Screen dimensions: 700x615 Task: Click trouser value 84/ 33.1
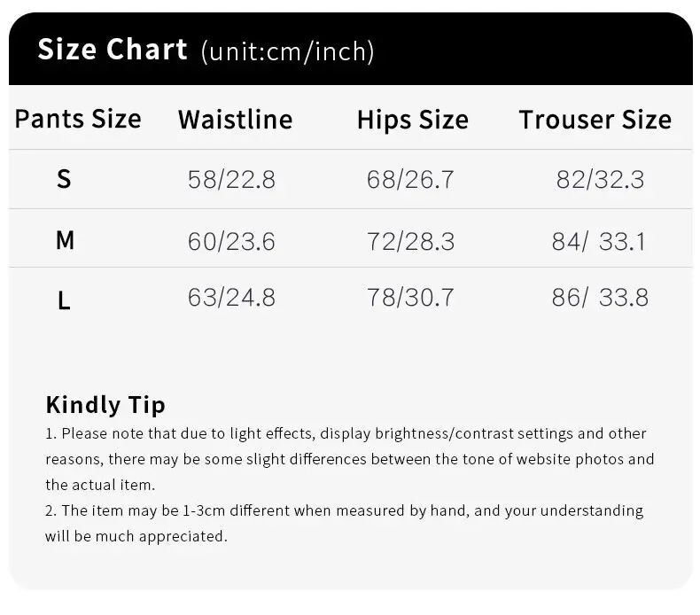tap(598, 242)
